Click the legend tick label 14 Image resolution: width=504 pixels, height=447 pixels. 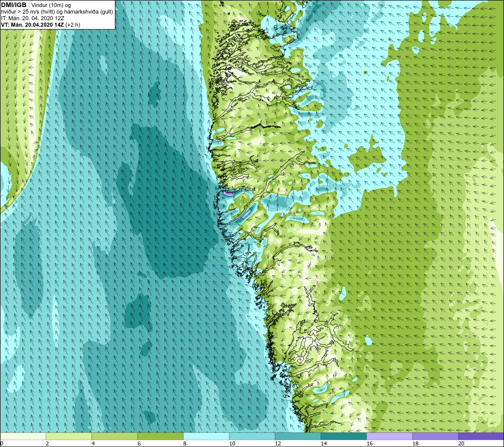[x=324, y=443]
